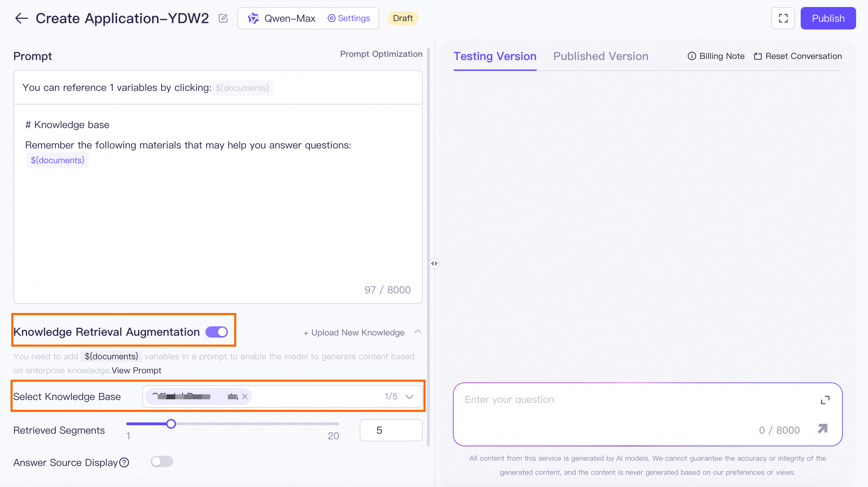
Task: Switch to Published Version tab
Action: click(601, 56)
